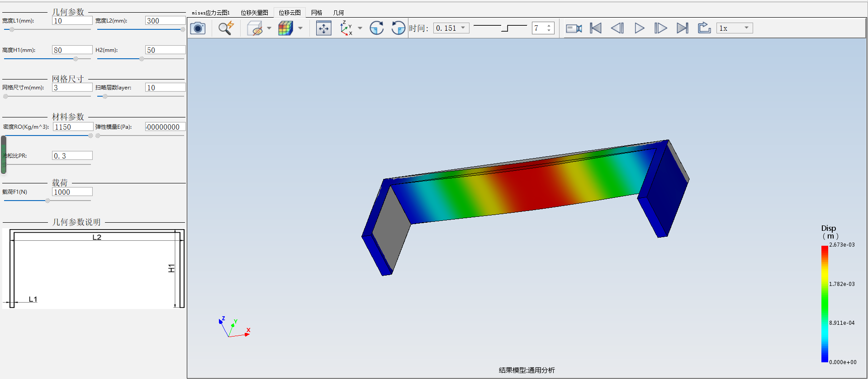868x379 pixels.
Task: Click the 网格尺寸m slider handle
Action: pyautogui.click(x=5, y=96)
